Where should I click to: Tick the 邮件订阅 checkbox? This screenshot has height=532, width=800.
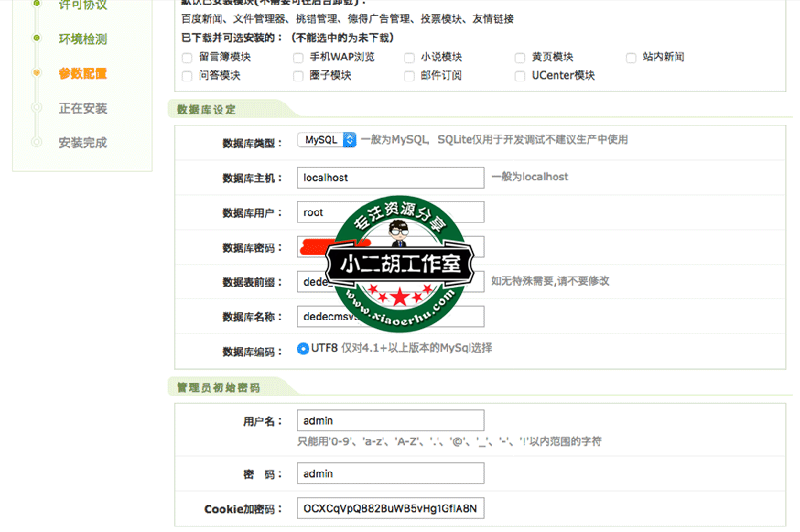(x=409, y=76)
